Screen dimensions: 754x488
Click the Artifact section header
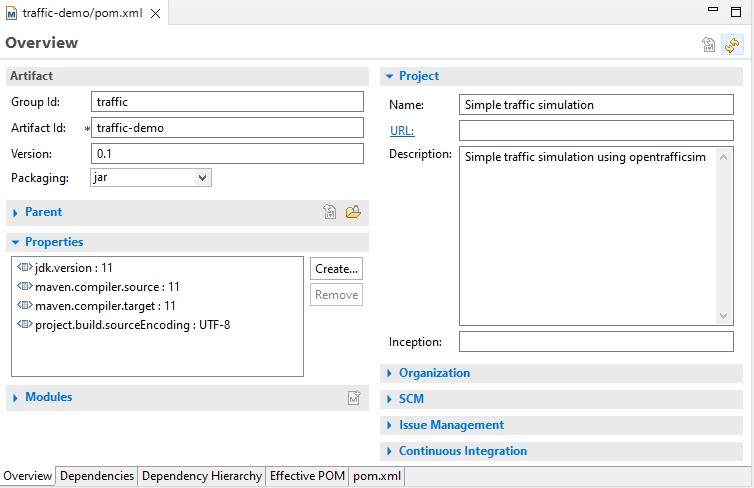pyautogui.click(x=187, y=76)
